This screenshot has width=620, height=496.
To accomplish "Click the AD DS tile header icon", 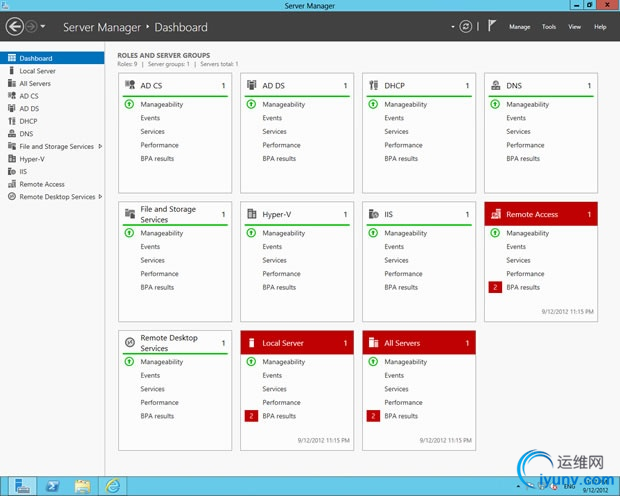I will [x=251, y=85].
